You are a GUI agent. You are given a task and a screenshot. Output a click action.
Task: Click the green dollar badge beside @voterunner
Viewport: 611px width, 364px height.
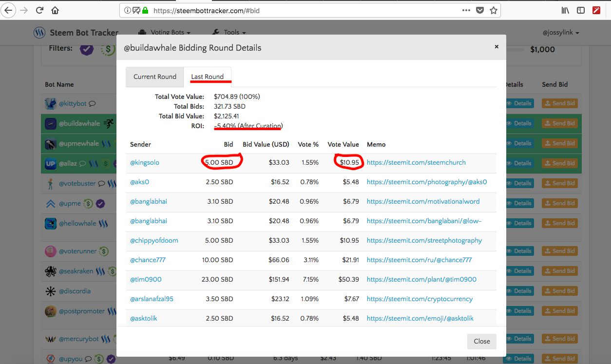pos(104,251)
